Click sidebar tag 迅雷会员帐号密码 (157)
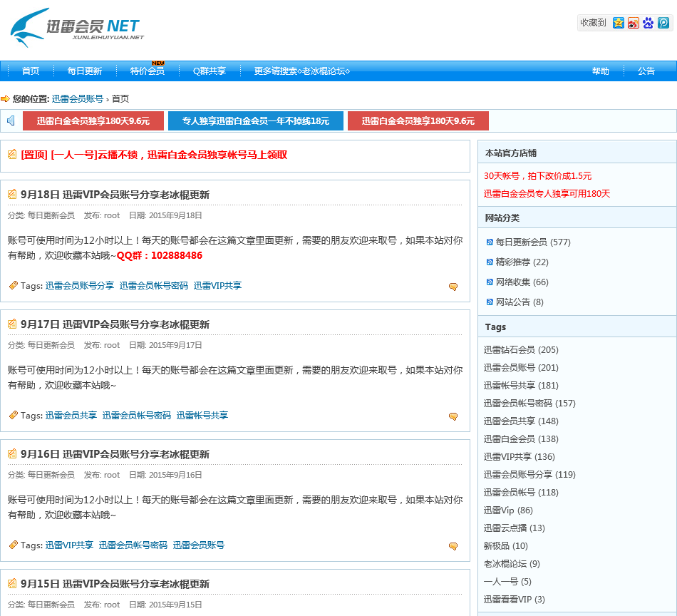This screenshot has height=616, width=677. coord(529,403)
